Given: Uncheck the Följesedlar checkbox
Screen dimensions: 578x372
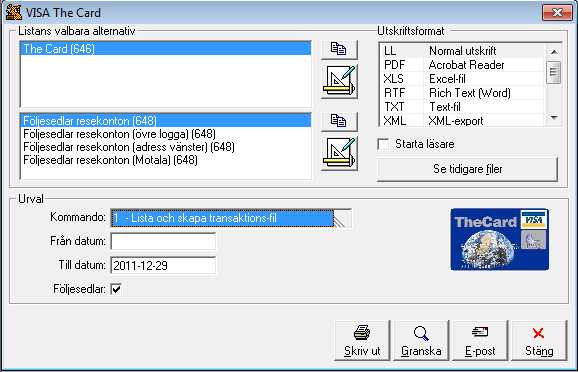Looking at the screenshot, I should (x=116, y=289).
